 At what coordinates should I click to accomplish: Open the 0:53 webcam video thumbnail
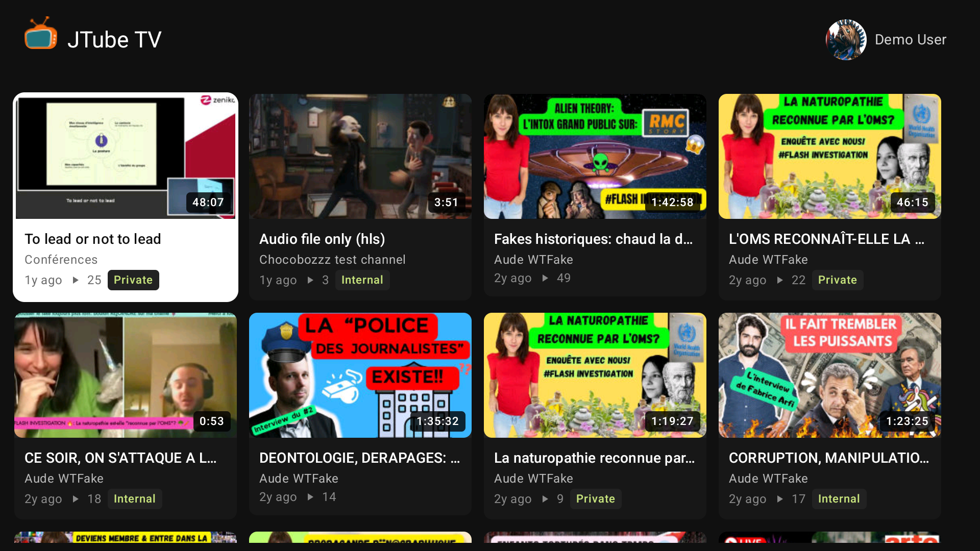126,375
